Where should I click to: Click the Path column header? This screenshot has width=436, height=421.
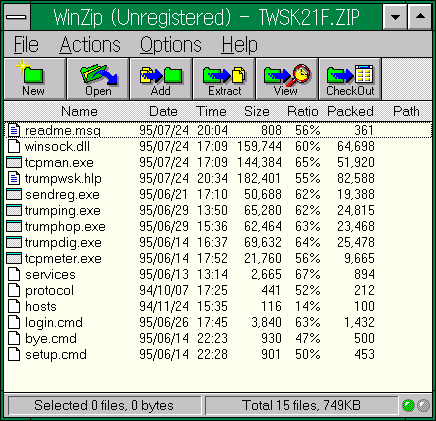(406, 111)
